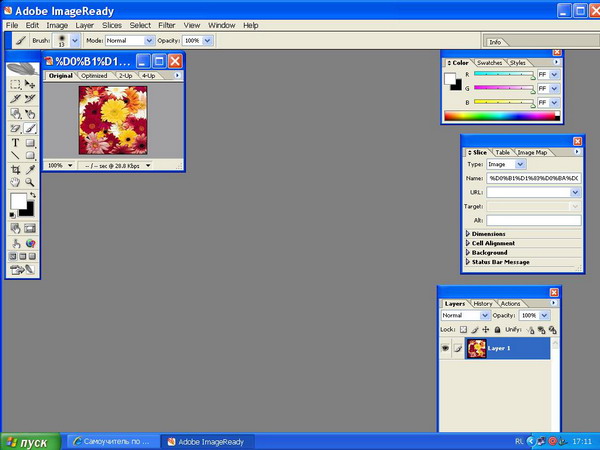Toggle the lock all padlock icon

coord(497,329)
